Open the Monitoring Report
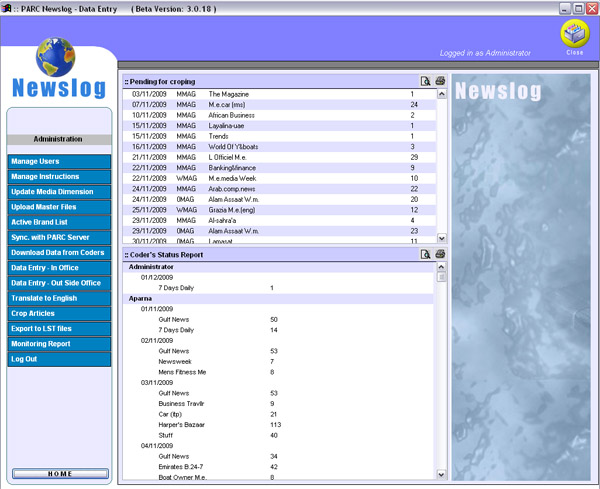Image resolution: width=600 pixels, height=489 pixels. pos(59,344)
